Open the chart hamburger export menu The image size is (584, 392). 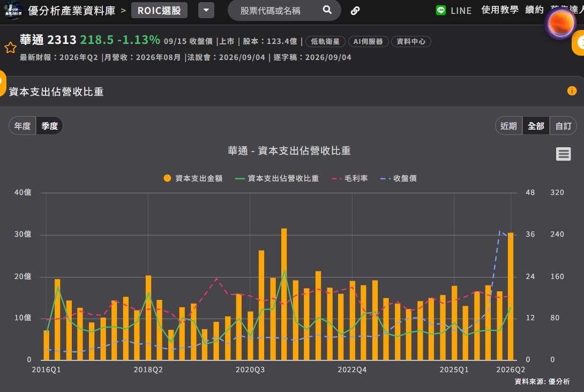tap(563, 154)
